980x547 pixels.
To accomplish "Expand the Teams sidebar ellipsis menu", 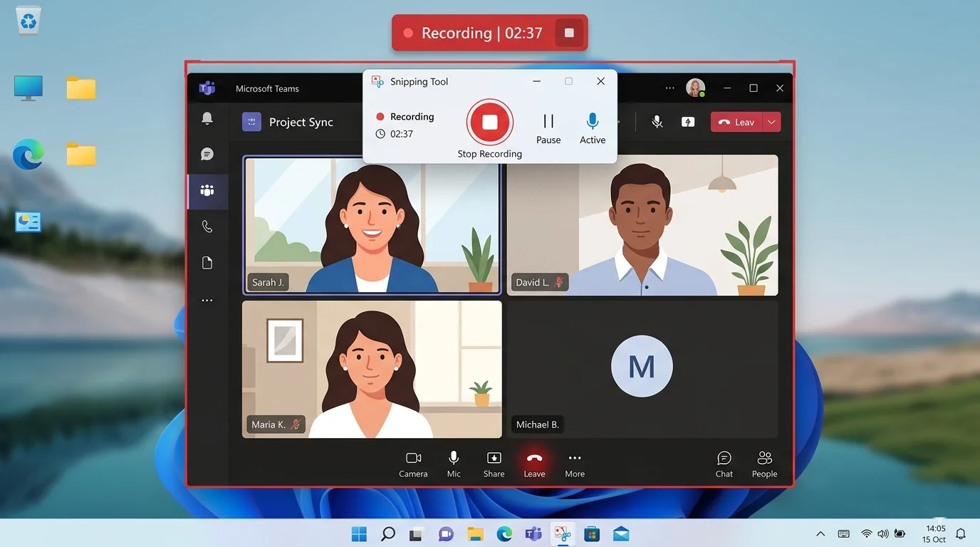I will (x=207, y=300).
